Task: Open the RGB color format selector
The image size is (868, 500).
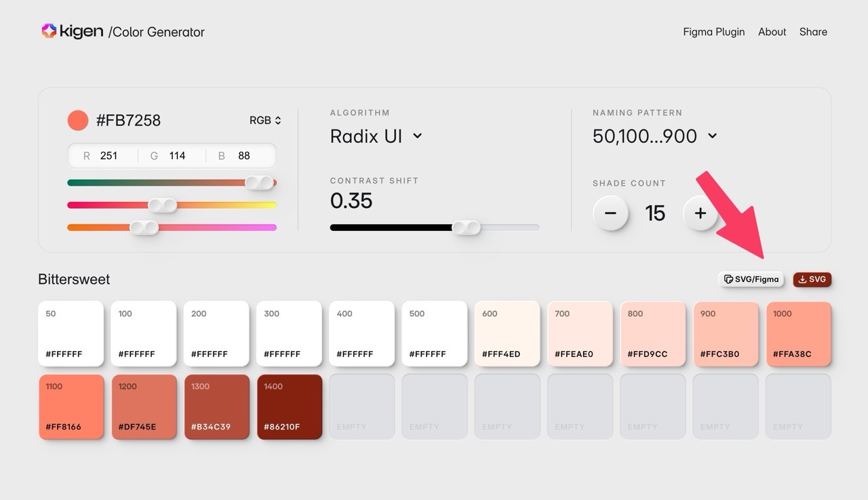Action: pyautogui.click(x=265, y=121)
